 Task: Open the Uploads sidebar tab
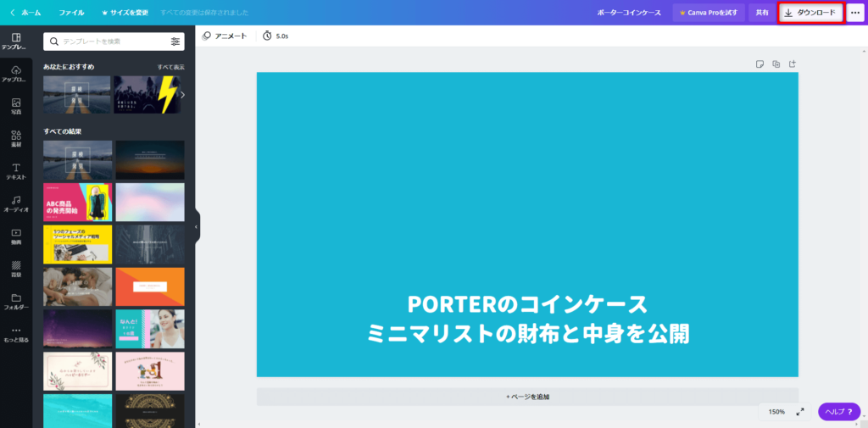16,75
